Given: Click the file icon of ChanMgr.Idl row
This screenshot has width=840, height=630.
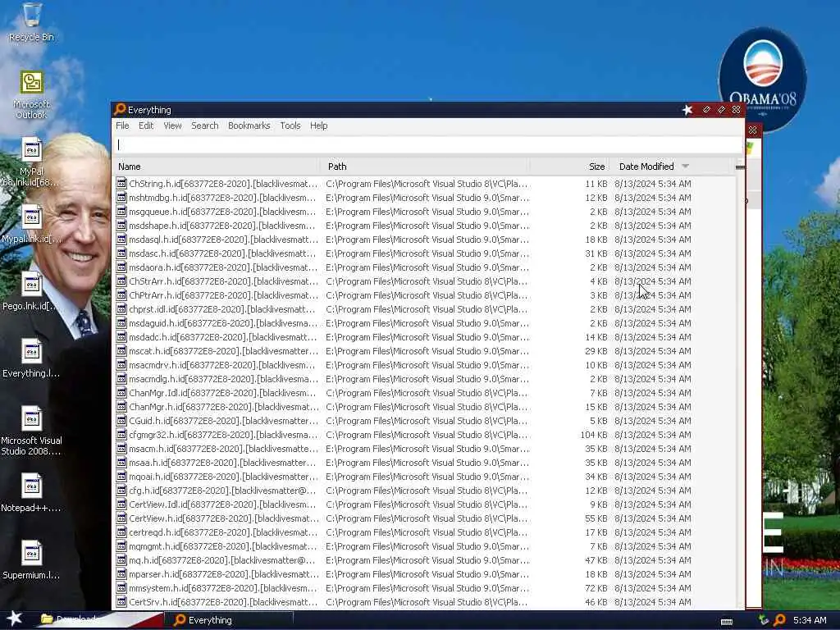Looking at the screenshot, I should tap(121, 393).
